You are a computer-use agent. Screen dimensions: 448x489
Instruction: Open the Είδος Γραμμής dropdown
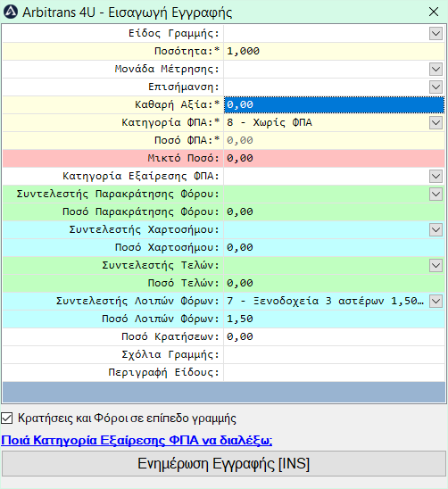(x=436, y=33)
